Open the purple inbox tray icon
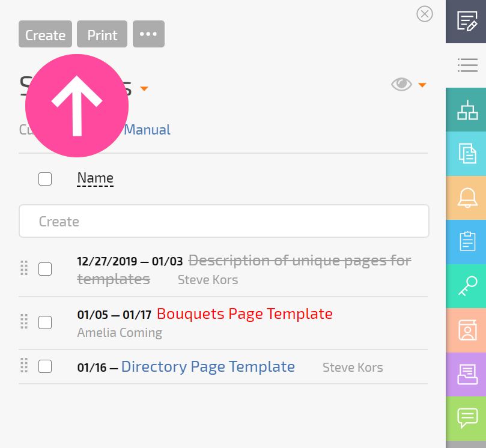 click(467, 375)
